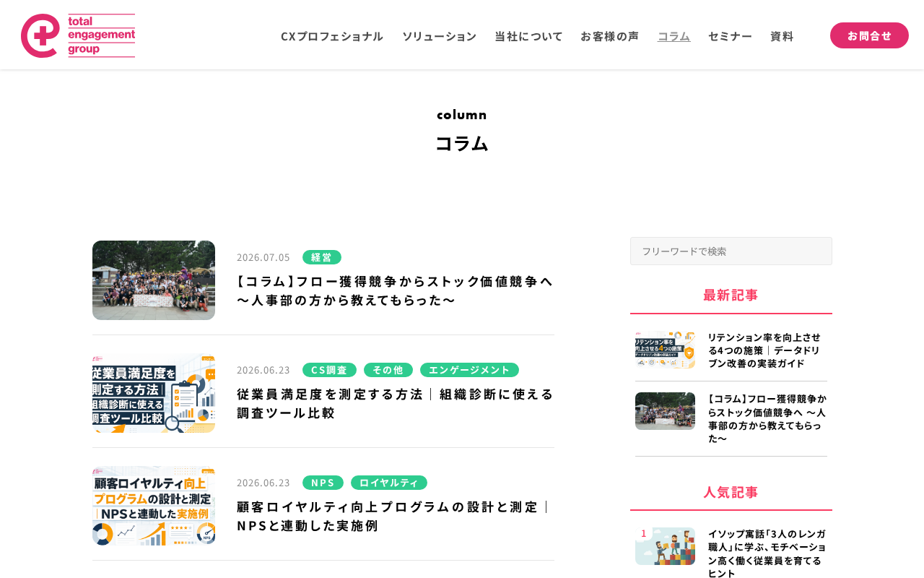This screenshot has height=578, width=924.
Task: Select the エンゲージメント tag
Action: (469, 370)
